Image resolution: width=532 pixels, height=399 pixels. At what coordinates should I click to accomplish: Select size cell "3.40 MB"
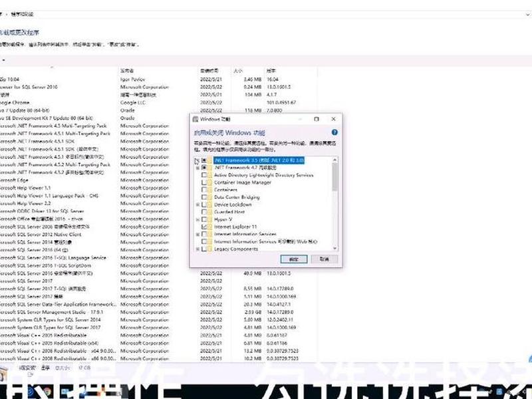tap(253, 79)
